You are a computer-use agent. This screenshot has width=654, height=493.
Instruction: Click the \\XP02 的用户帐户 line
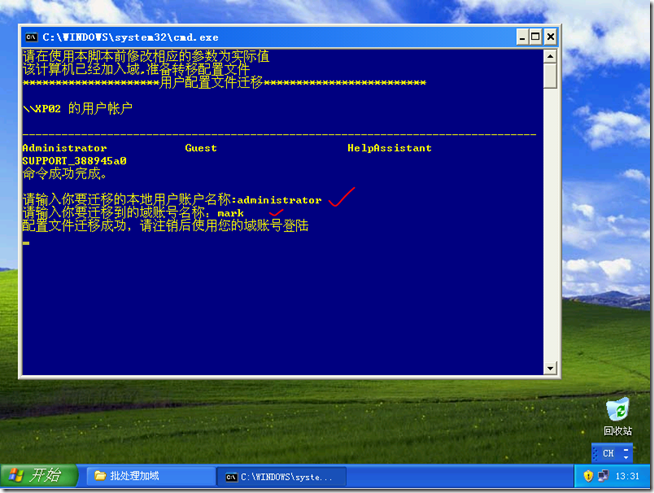[78, 109]
